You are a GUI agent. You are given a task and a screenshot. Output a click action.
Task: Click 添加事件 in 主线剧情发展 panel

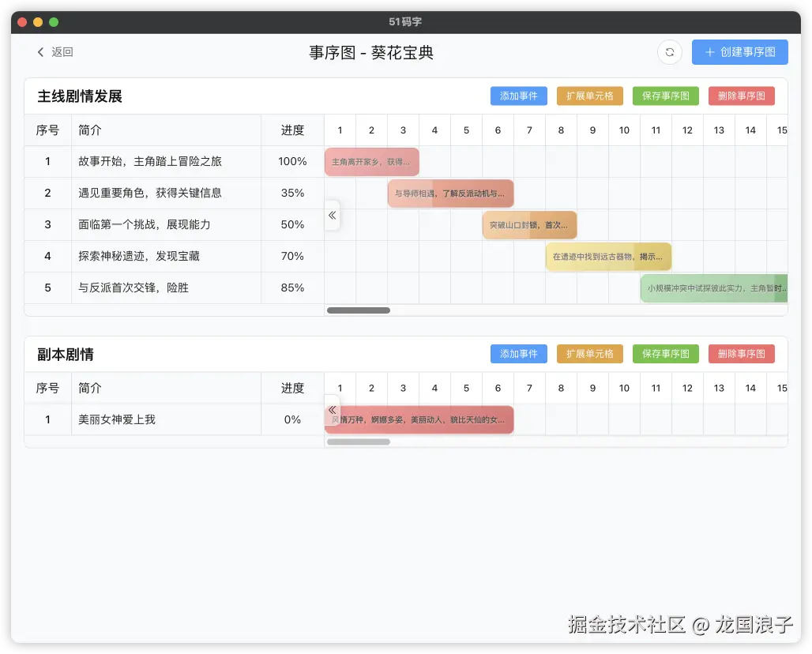coord(518,96)
